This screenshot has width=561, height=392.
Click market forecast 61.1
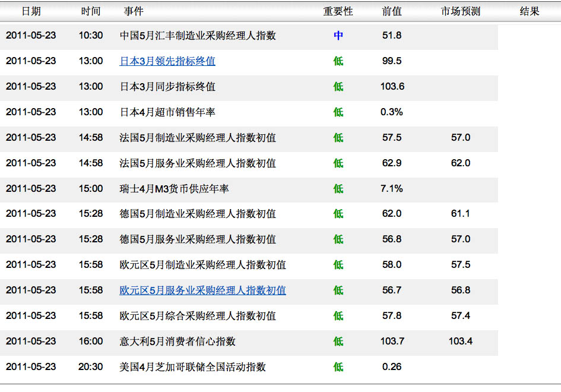point(461,214)
